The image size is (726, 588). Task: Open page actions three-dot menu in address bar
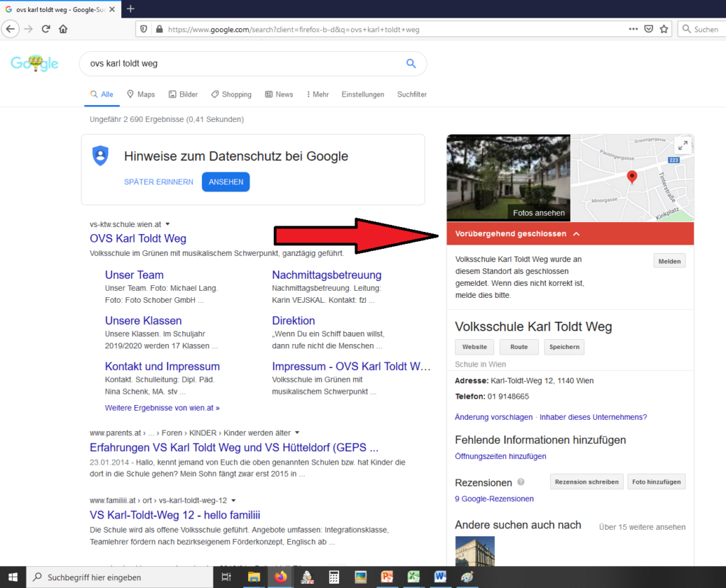633,29
